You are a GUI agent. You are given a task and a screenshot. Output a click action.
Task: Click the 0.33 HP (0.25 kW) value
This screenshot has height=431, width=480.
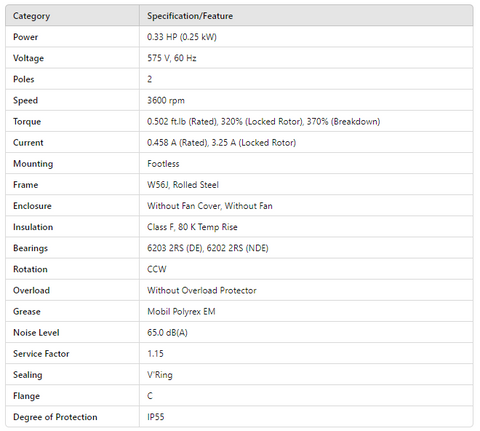182,37
